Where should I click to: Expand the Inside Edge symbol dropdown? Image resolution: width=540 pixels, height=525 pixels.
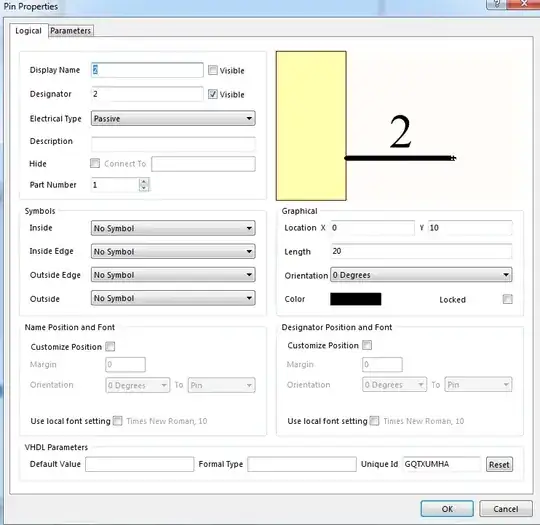pyautogui.click(x=173, y=251)
